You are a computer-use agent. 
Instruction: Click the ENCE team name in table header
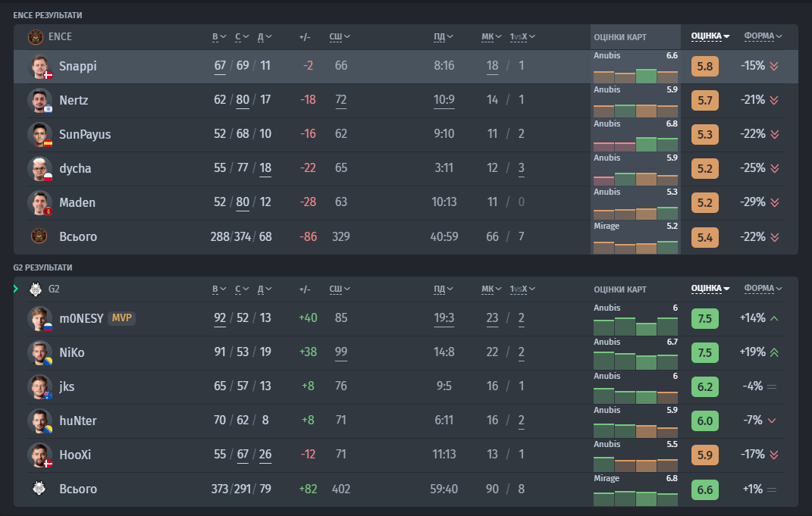click(60, 36)
